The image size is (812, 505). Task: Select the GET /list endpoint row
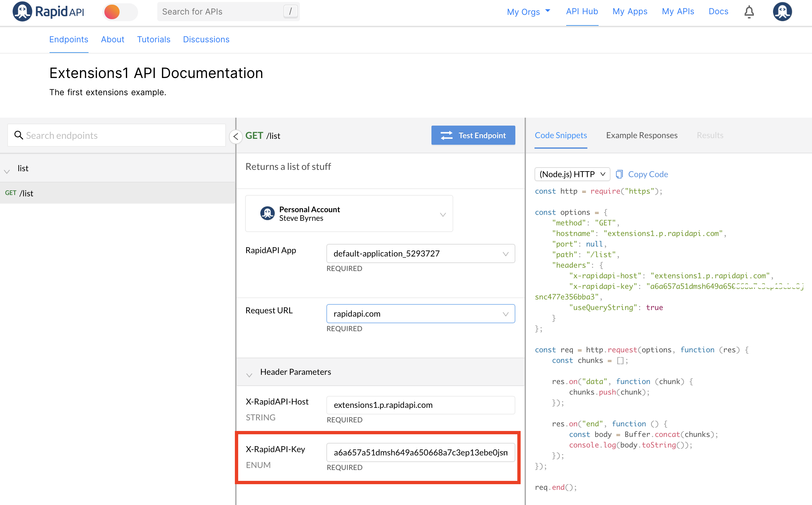[x=118, y=193]
